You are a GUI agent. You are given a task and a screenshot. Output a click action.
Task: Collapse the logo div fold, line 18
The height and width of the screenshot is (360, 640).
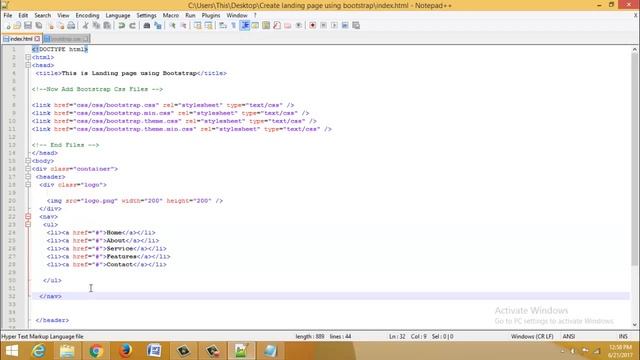[28, 184]
